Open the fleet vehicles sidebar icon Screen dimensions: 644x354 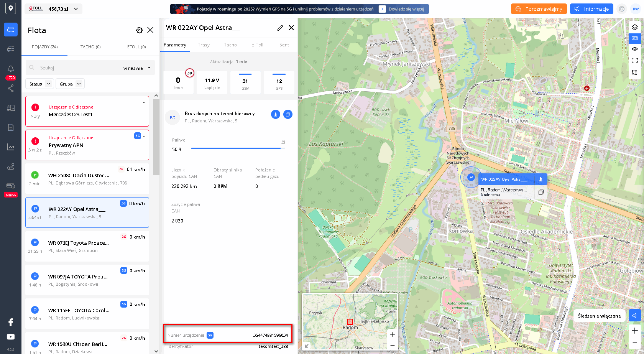(11, 30)
